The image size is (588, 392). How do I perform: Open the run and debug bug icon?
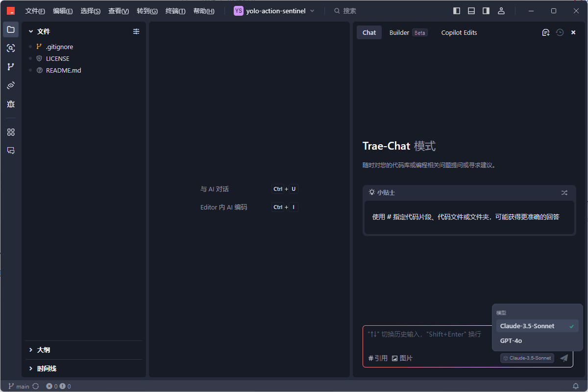pos(11,104)
